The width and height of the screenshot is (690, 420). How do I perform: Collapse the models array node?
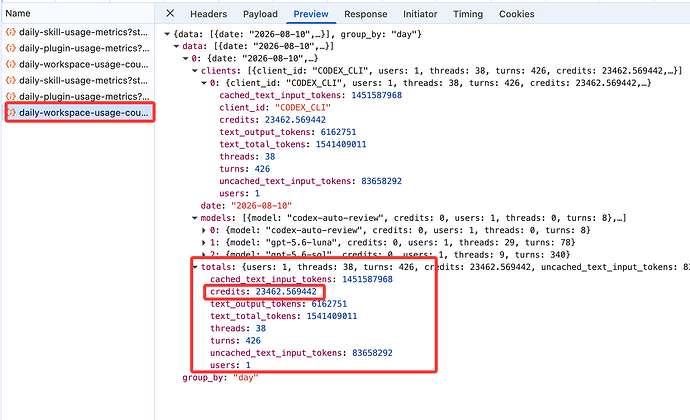(x=195, y=218)
